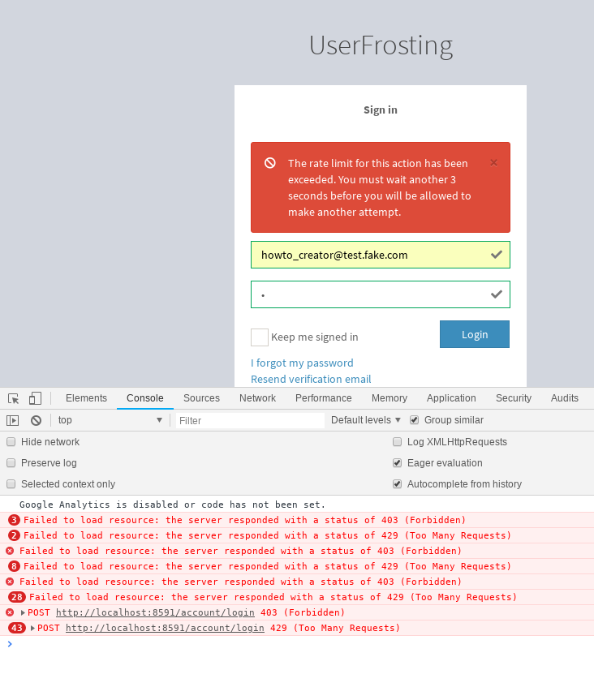Viewport: 594px width, 700px height.
Task: Click the error badge showing 2
Action: 15,535
